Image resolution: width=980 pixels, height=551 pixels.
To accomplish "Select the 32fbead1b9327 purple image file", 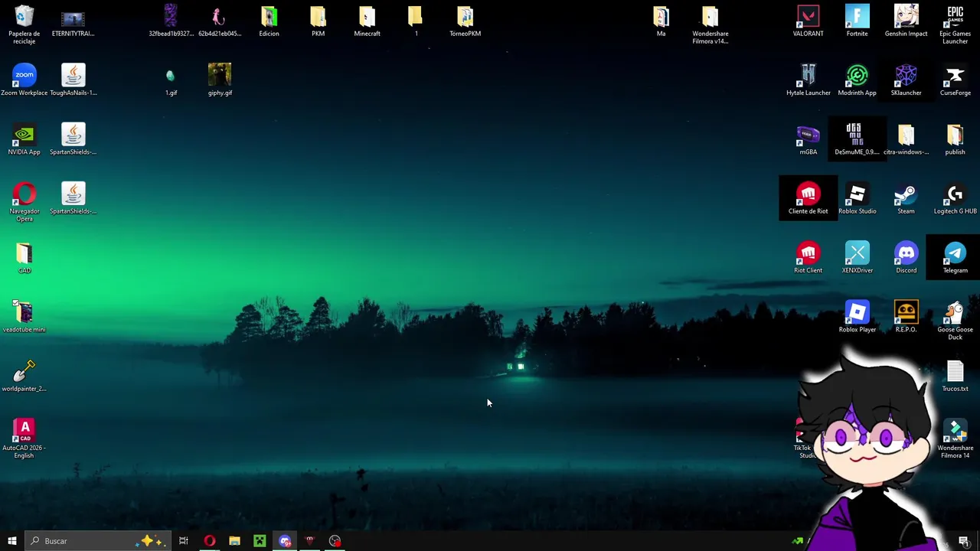I will pyautogui.click(x=171, y=21).
